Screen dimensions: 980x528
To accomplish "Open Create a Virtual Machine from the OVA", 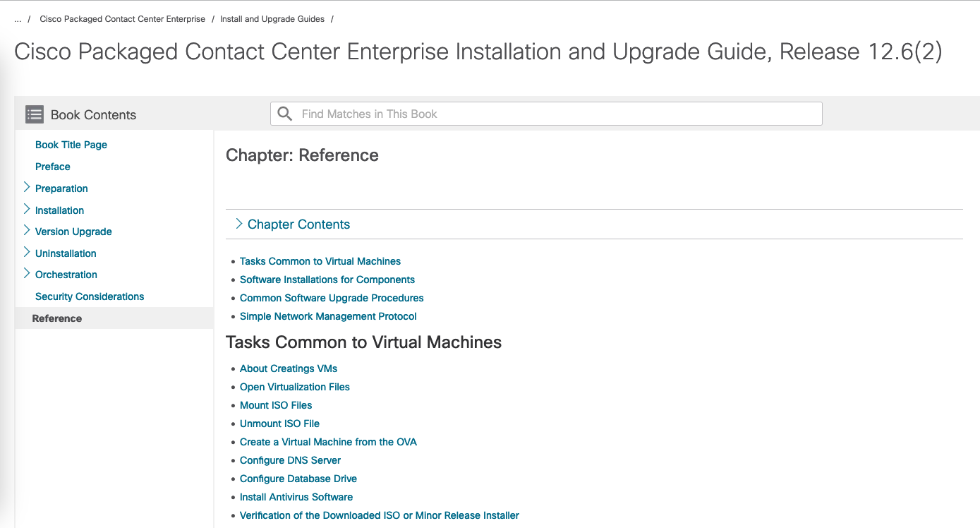I will click(x=328, y=442).
